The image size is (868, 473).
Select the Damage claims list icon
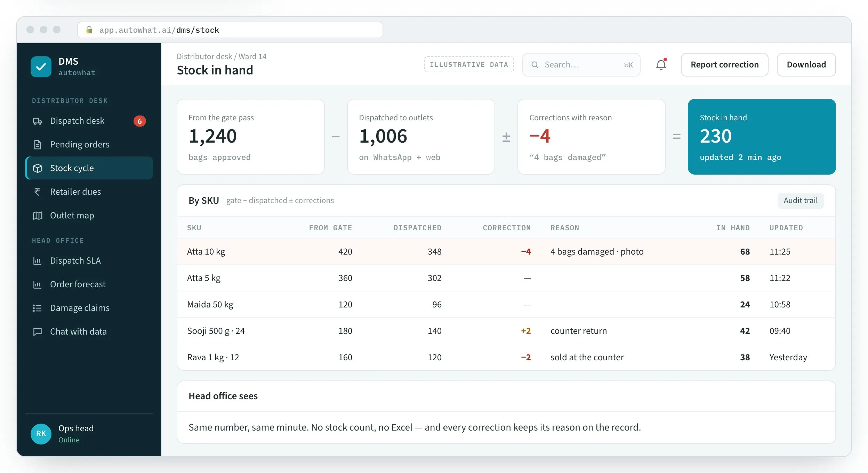(x=37, y=308)
